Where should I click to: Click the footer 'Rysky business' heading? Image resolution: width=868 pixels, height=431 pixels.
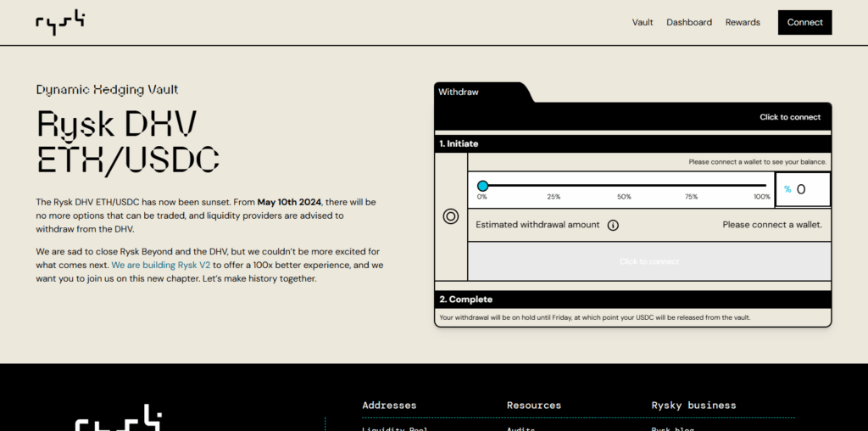click(693, 406)
